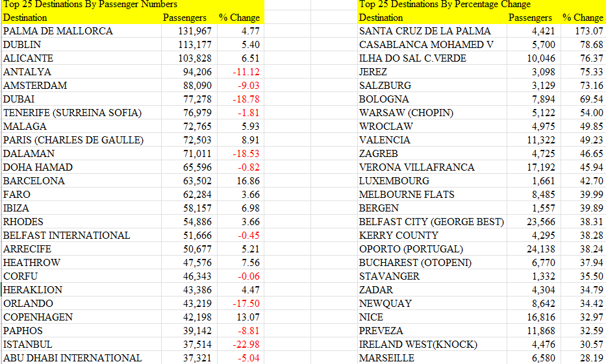Image resolution: width=606 pixels, height=364 pixels.
Task: Select the PALMA DE MALLORCA destination cell
Action: tap(81, 31)
